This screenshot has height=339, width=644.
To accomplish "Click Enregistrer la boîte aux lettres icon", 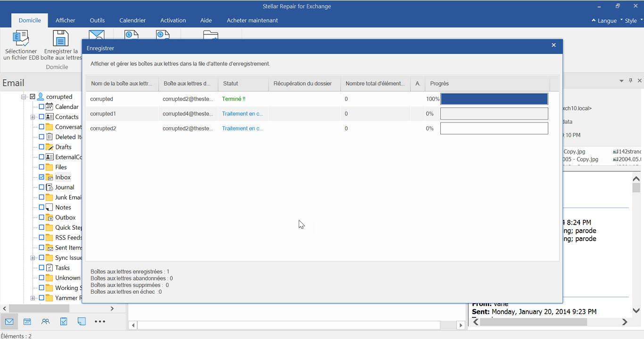I will (61, 39).
